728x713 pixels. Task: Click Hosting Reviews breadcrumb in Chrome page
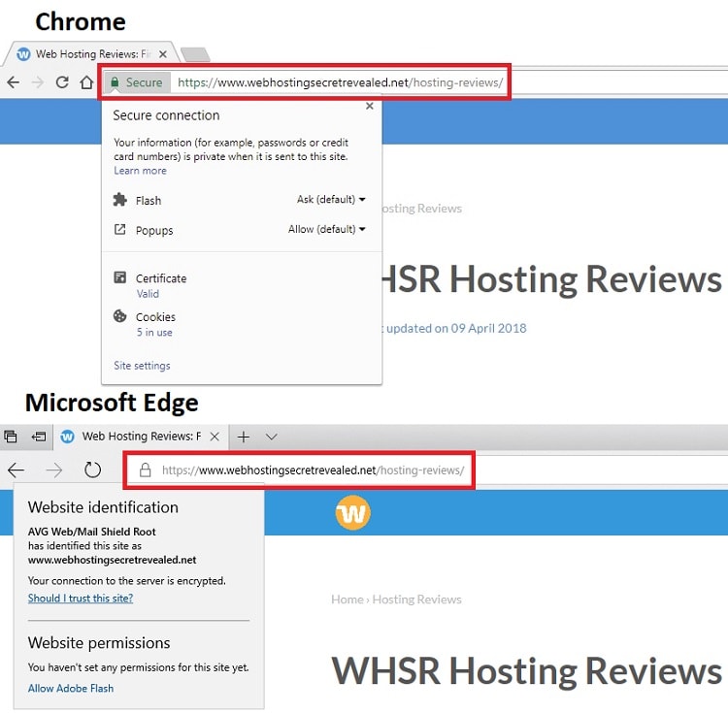(x=421, y=209)
